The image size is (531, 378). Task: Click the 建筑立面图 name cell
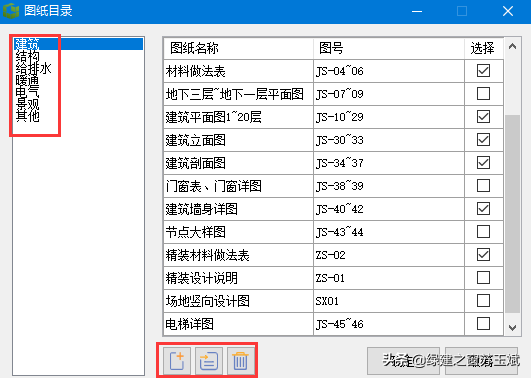point(238,140)
